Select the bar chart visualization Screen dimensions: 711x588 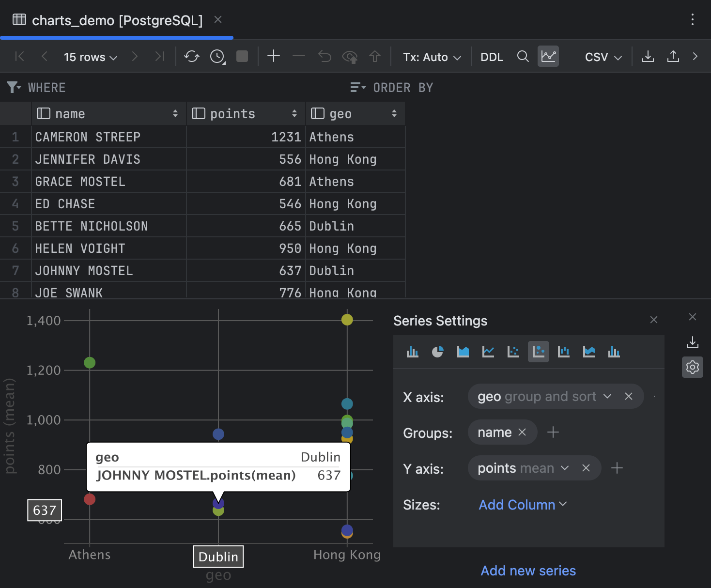coord(412,352)
